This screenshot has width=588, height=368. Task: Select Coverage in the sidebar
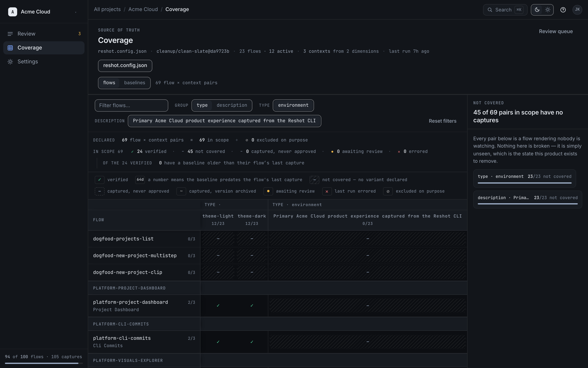coord(44,48)
